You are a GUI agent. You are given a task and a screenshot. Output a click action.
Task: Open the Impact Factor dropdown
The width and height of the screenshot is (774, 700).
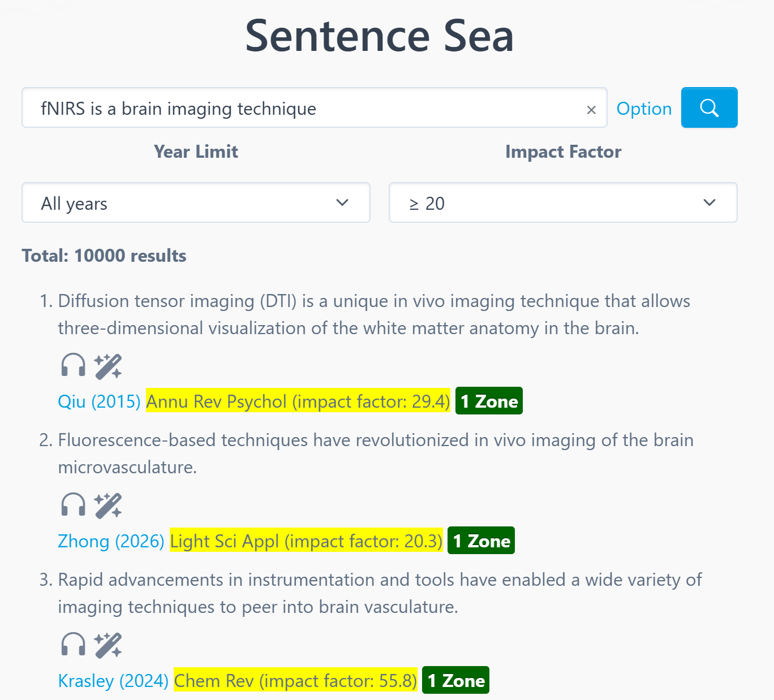point(563,202)
